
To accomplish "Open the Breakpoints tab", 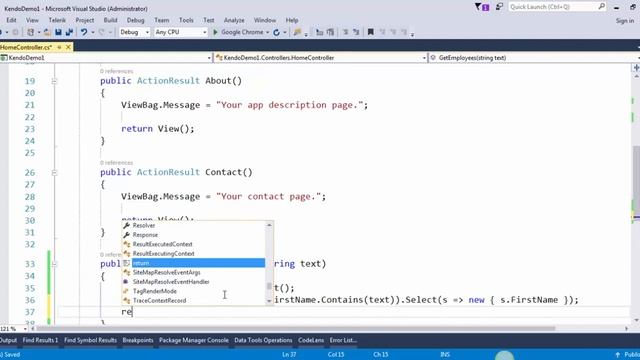I will click(138, 340).
